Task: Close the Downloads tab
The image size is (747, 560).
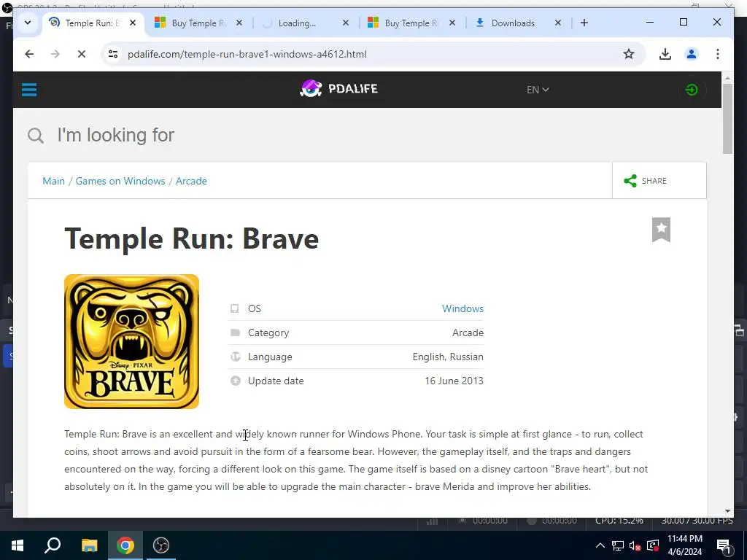Action: point(558,23)
